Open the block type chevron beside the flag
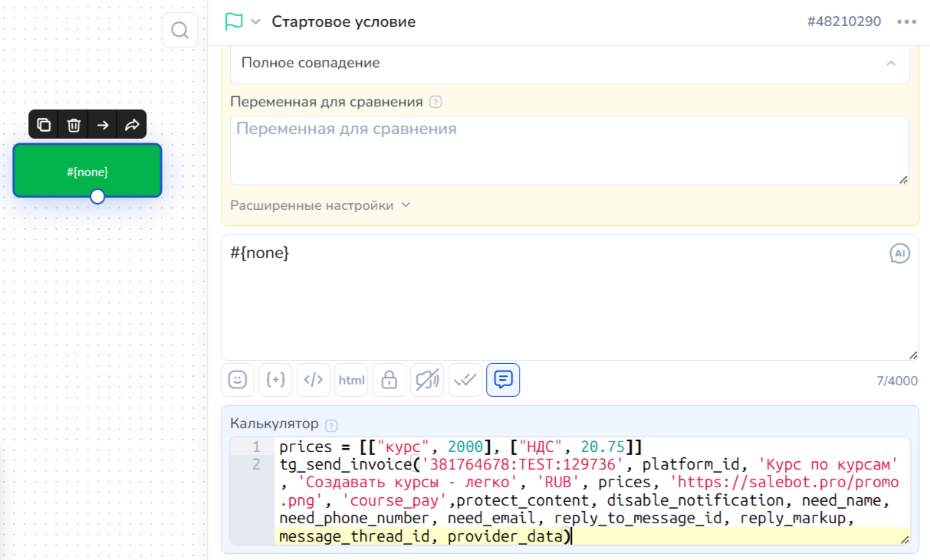Viewport: 930px width, 560px height. pyautogui.click(x=255, y=21)
